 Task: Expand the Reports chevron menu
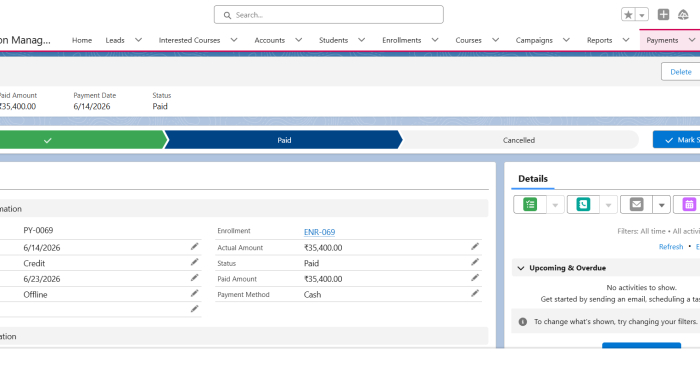[x=626, y=40]
